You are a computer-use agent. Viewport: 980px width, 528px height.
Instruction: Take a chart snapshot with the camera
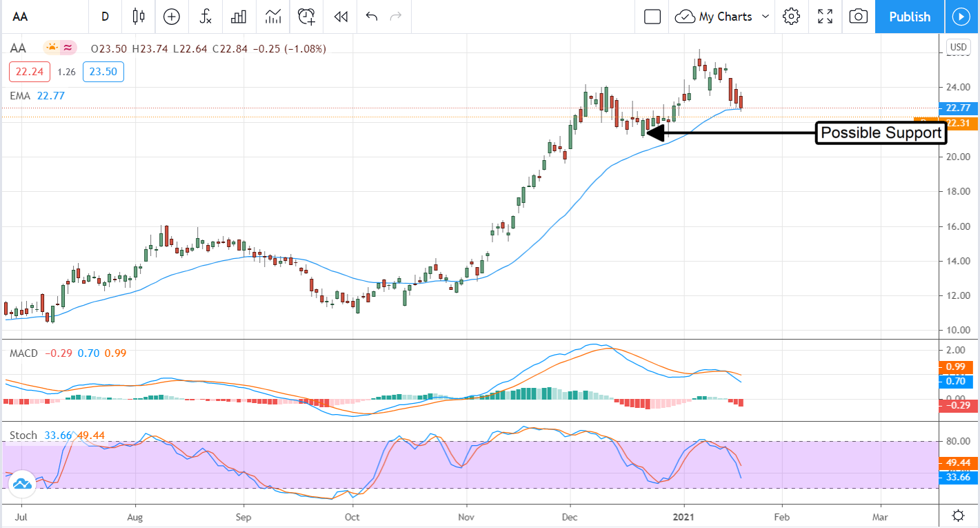pyautogui.click(x=858, y=17)
